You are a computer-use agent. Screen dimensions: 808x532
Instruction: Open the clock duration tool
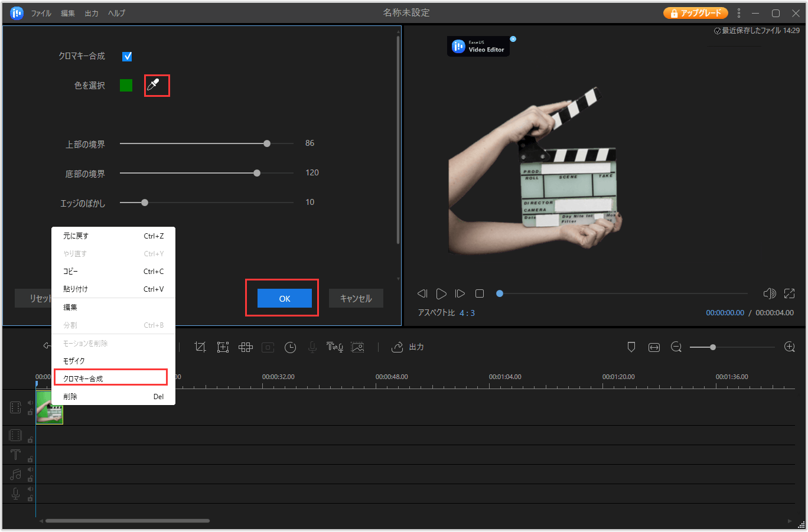(x=290, y=347)
